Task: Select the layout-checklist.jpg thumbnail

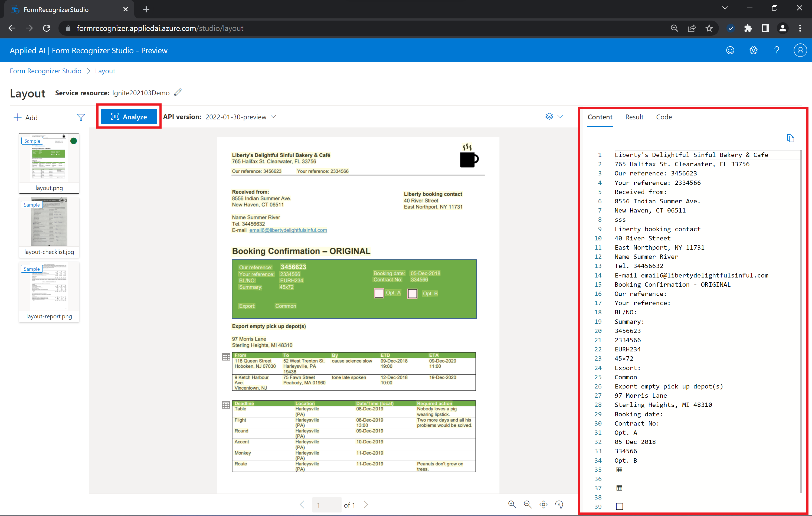Action: pos(49,227)
